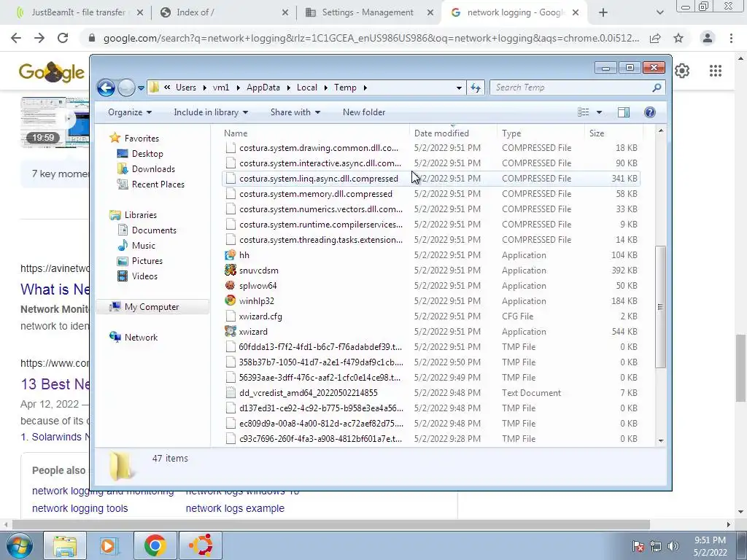Image resolution: width=747 pixels, height=560 pixels.
Task: Open Chrome profile icon
Action: click(x=708, y=38)
